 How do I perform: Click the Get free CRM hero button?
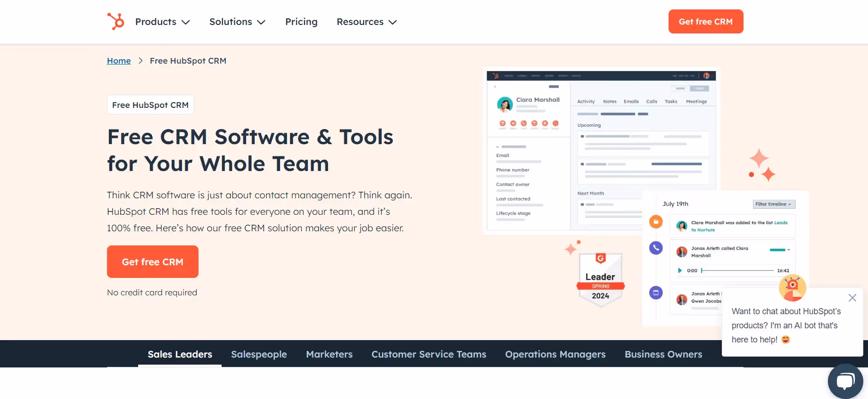click(x=153, y=262)
